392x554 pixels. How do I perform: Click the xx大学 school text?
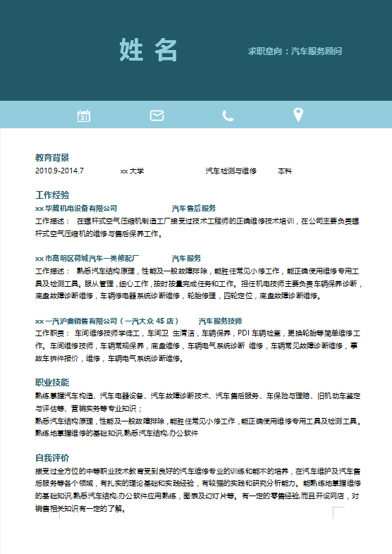tap(133, 171)
